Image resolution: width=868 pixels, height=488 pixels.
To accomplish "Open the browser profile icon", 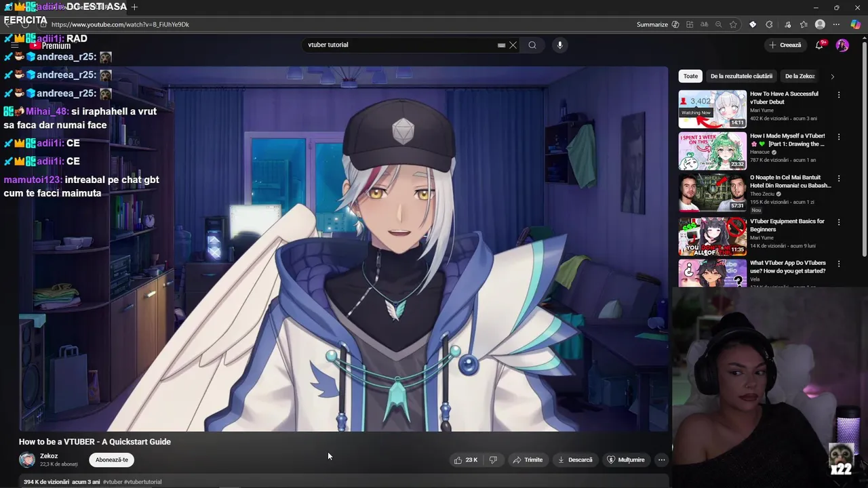I will [x=821, y=24].
